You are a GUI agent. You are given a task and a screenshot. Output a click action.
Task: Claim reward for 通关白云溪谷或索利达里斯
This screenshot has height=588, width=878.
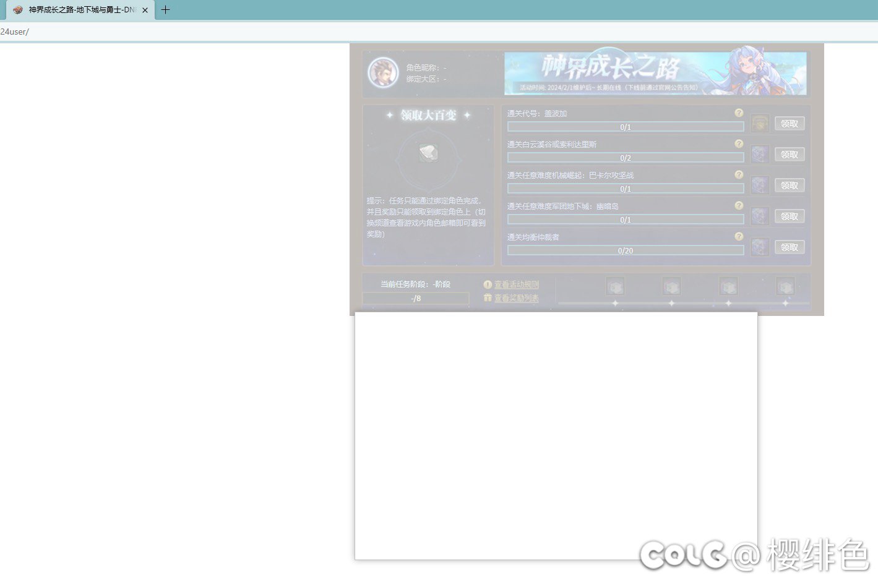790,155
